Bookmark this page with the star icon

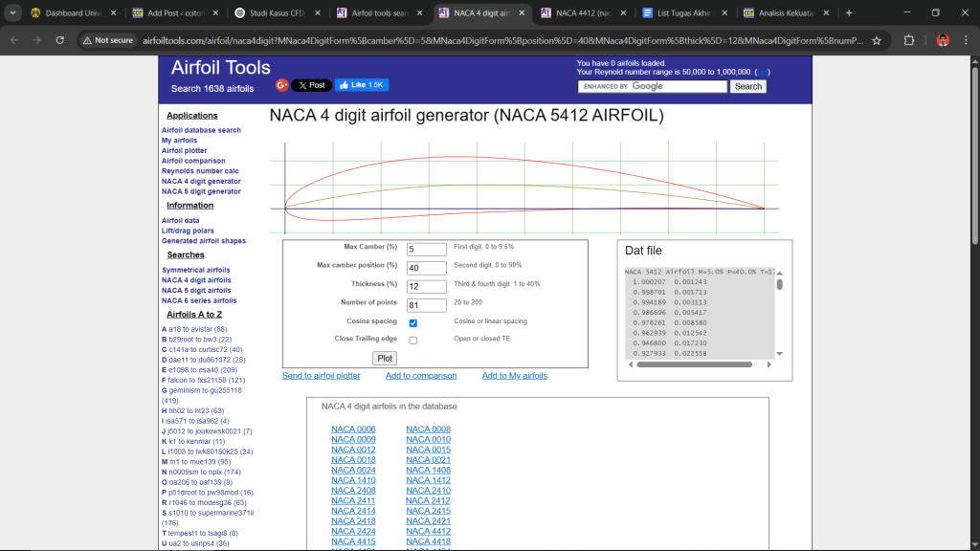click(x=876, y=40)
